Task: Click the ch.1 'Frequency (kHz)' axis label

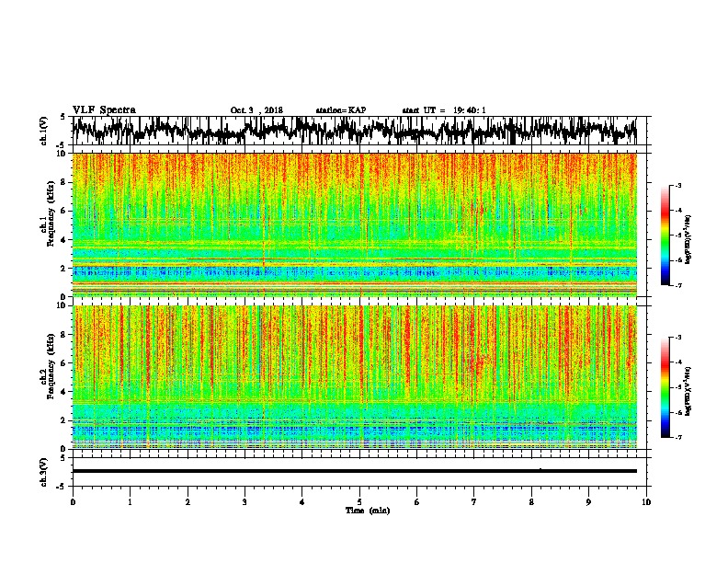Action: click(x=51, y=214)
